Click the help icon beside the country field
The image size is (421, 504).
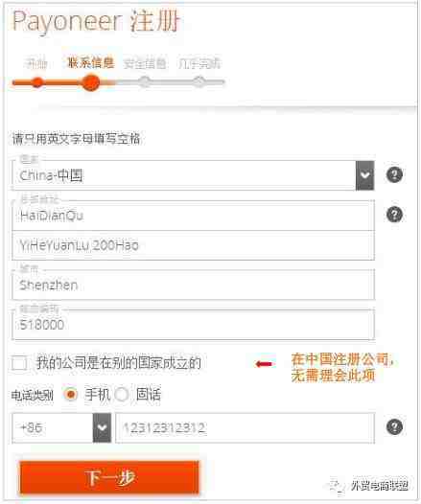[394, 175]
